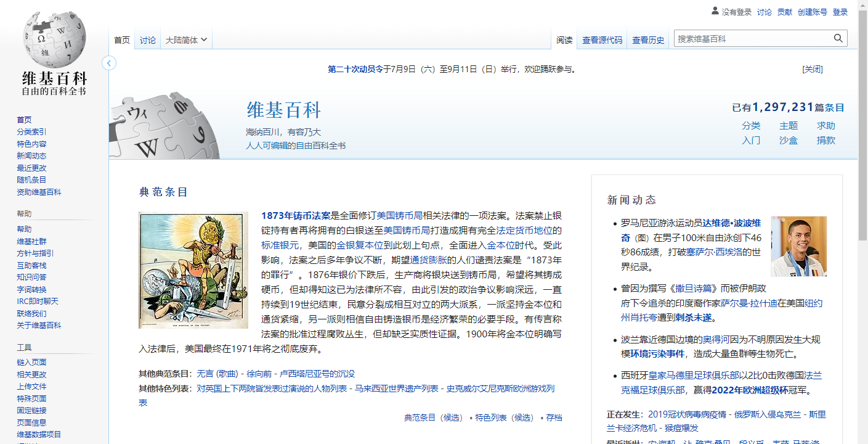Click sidebar 页面信息 link

coord(31,422)
